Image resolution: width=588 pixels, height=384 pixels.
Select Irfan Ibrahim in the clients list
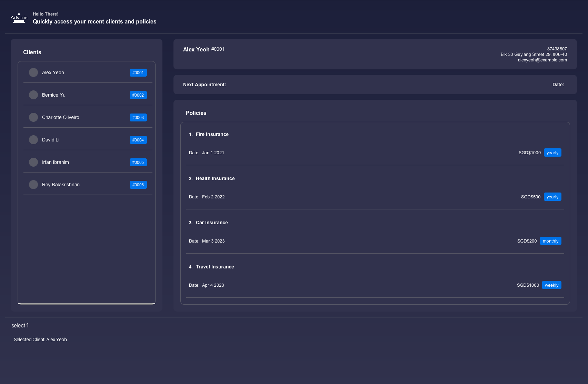88,162
